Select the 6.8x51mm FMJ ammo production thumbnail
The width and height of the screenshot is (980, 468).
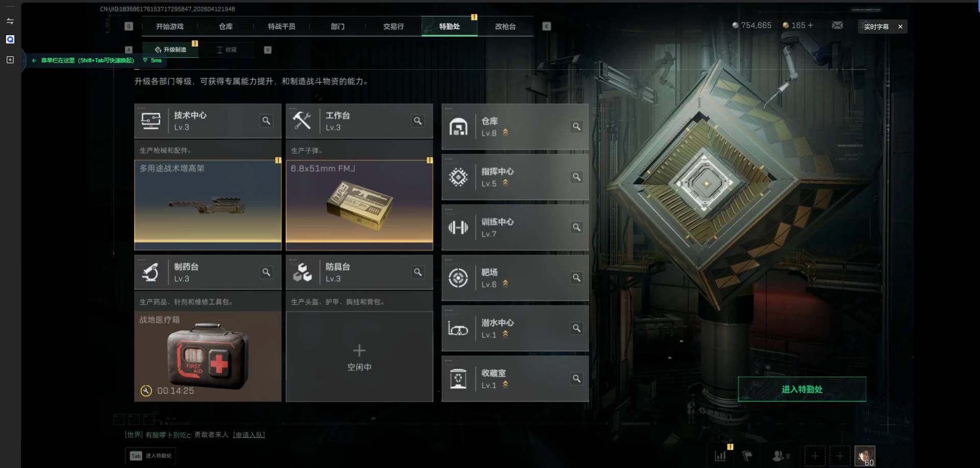(359, 205)
